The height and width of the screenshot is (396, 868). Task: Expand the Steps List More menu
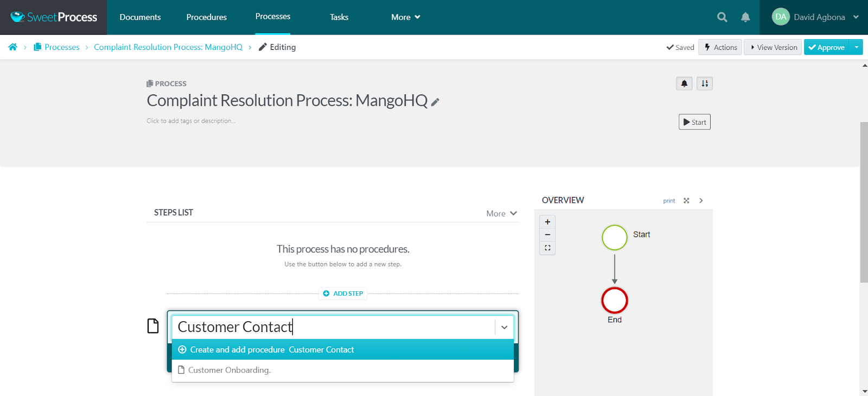pos(502,214)
